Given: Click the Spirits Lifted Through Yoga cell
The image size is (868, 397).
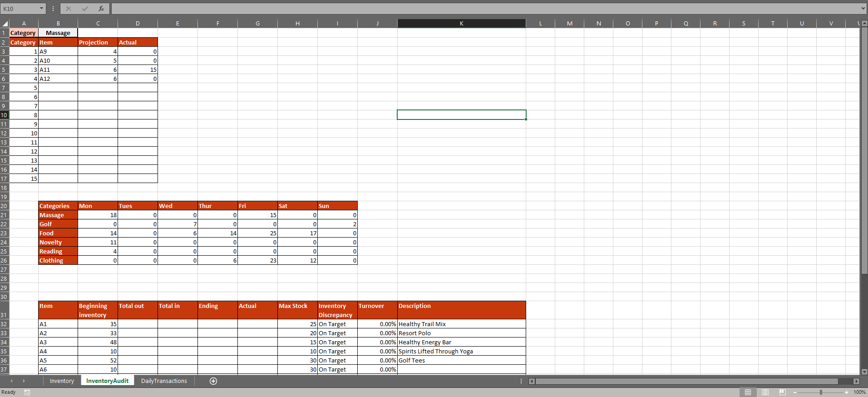Looking at the screenshot, I should pyautogui.click(x=462, y=351).
